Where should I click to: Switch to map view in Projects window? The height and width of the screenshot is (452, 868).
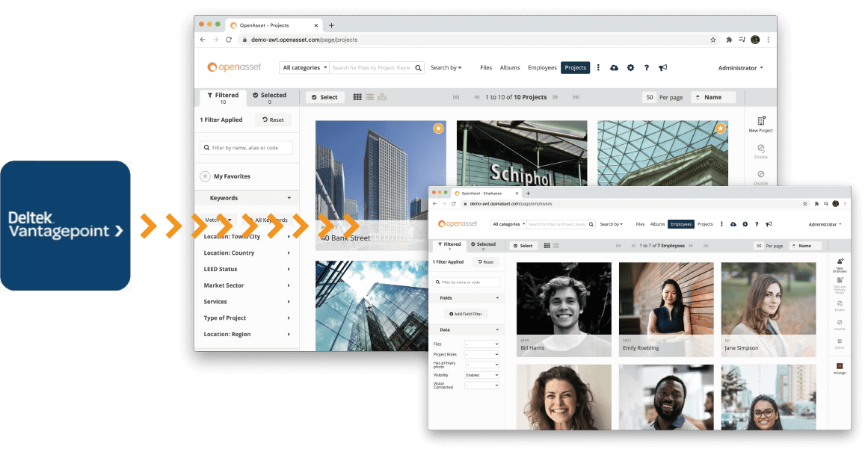point(382,97)
